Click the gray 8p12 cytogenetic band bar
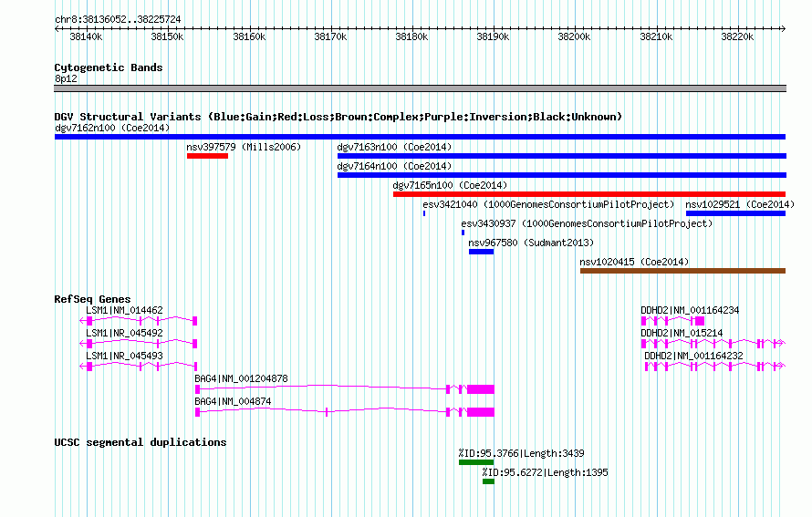Viewport: 812px width, 517px height. click(x=420, y=88)
